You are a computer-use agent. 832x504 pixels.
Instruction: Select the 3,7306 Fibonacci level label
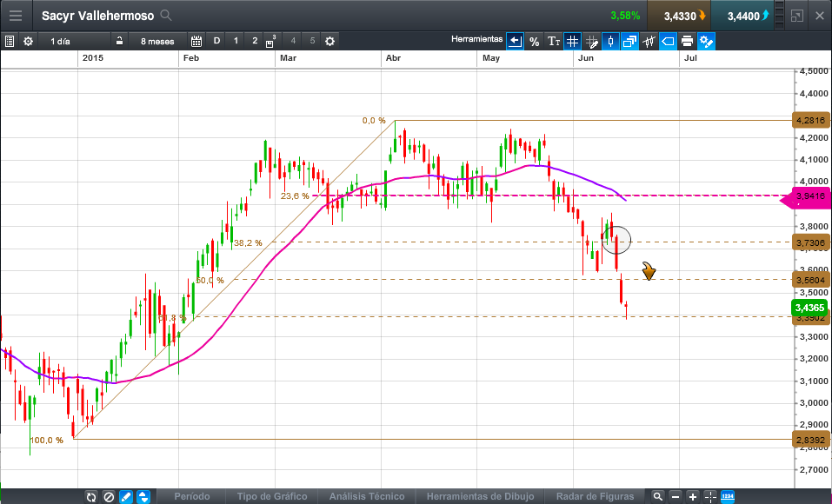click(x=810, y=242)
